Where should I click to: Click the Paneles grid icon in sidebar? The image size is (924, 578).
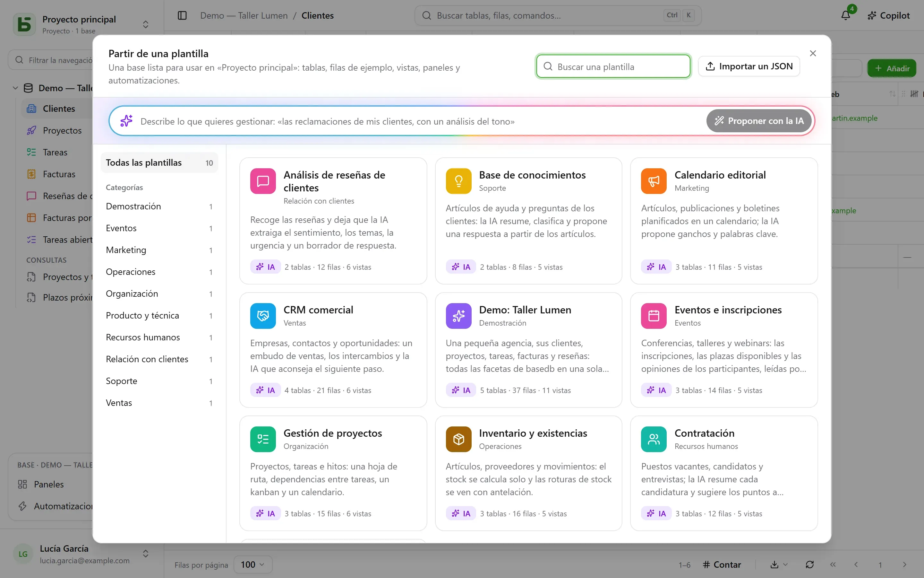point(22,484)
